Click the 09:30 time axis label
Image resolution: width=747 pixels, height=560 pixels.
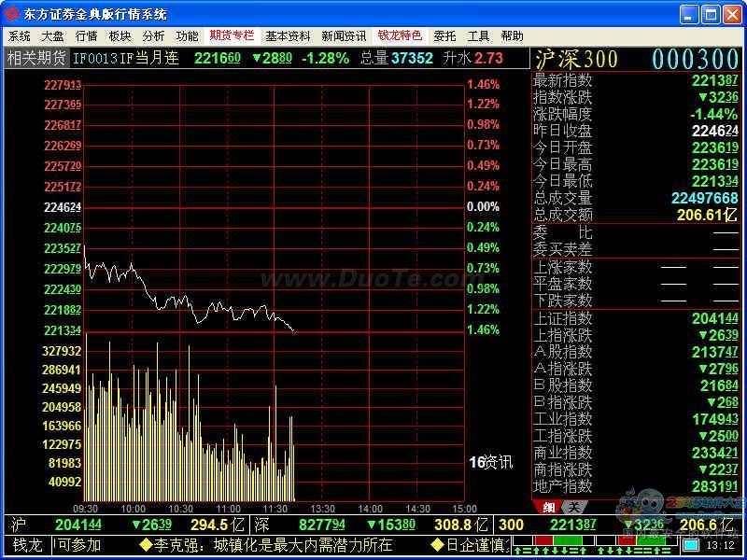[x=86, y=509]
